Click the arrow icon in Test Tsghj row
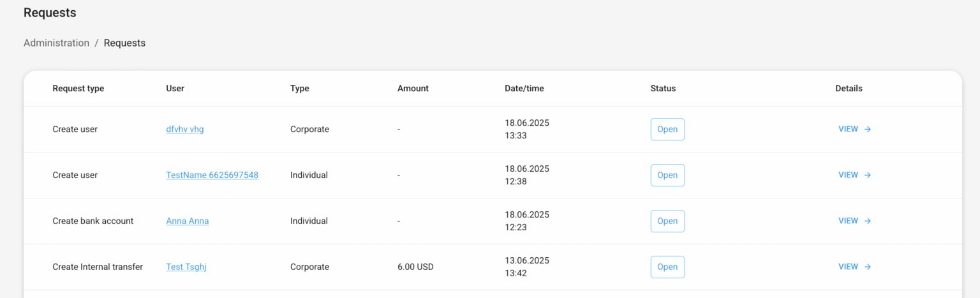This screenshot has width=980, height=298. (868, 267)
